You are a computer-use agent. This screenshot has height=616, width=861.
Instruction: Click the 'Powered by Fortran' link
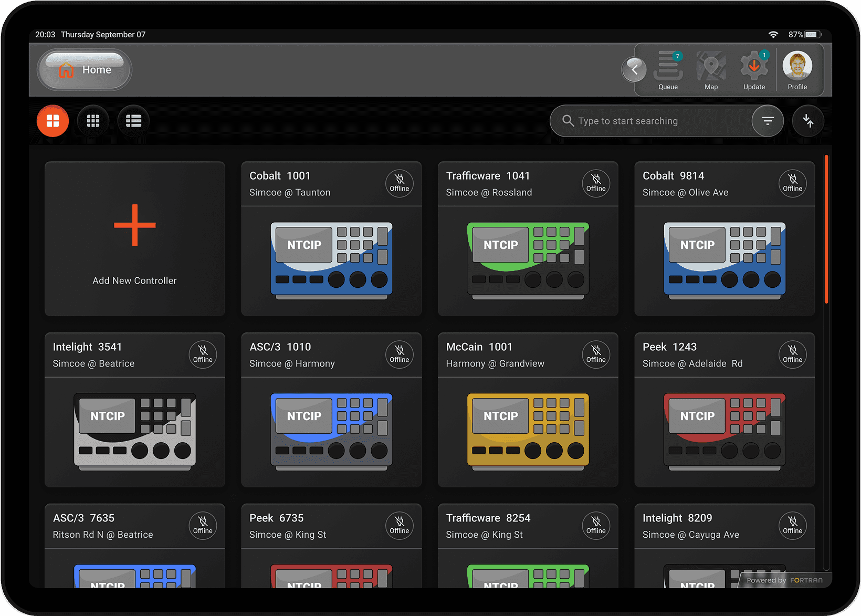[784, 580]
